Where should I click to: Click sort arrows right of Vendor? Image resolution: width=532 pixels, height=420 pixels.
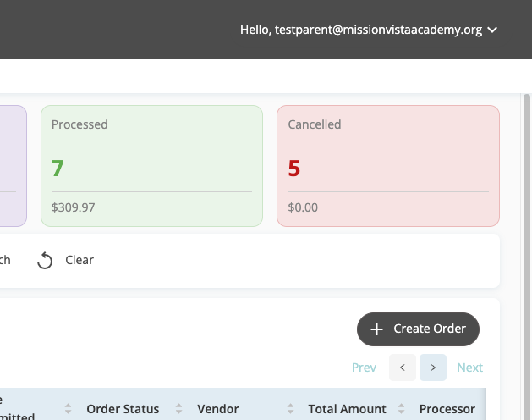[290, 409]
